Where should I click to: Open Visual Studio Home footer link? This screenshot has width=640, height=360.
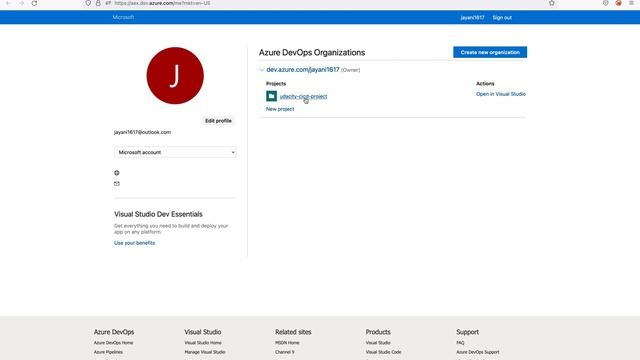pos(203,343)
